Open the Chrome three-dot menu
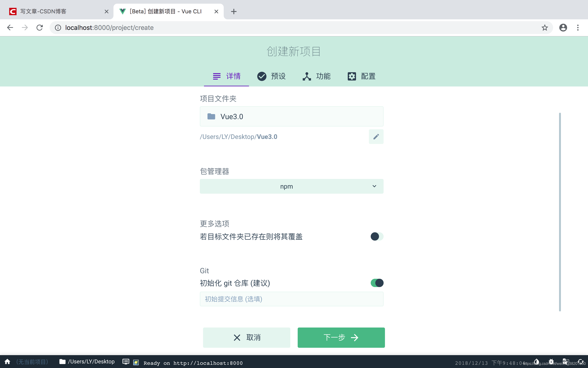Image resolution: width=588 pixels, height=368 pixels. pos(578,28)
